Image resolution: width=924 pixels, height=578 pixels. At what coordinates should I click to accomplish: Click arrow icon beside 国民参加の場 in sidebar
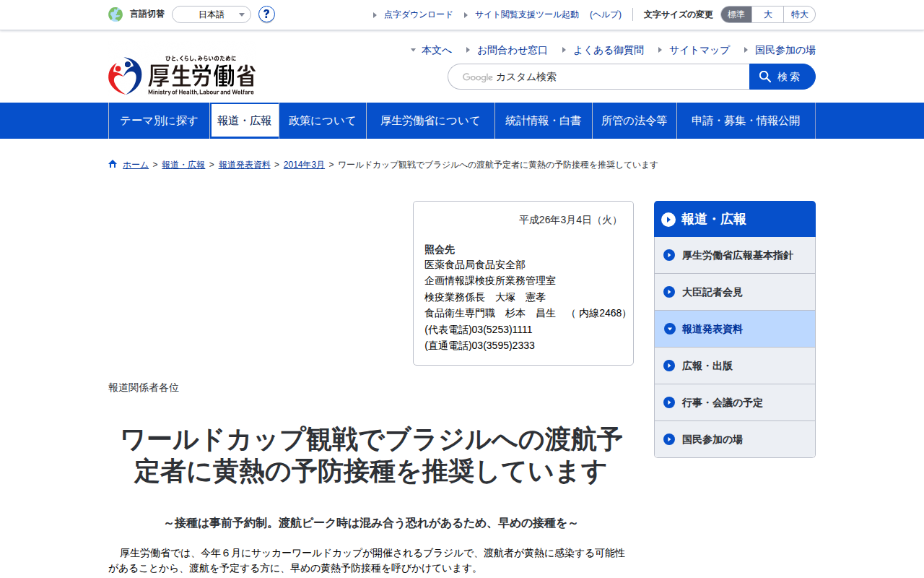[669, 439]
